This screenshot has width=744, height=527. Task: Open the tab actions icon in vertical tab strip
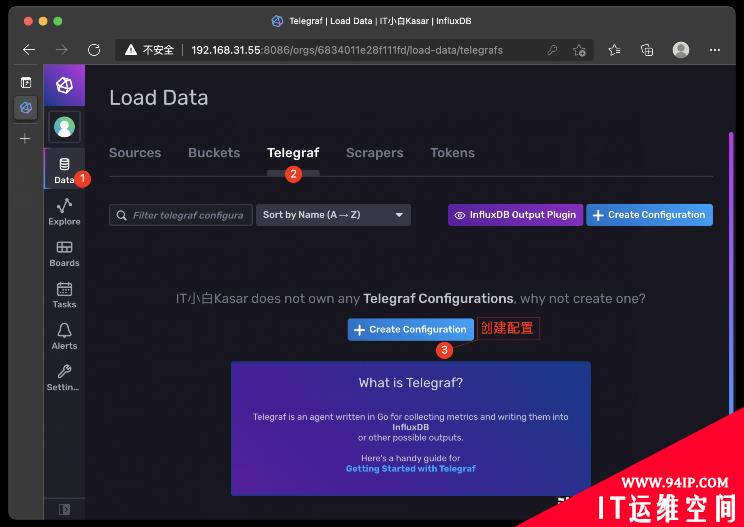click(x=26, y=83)
